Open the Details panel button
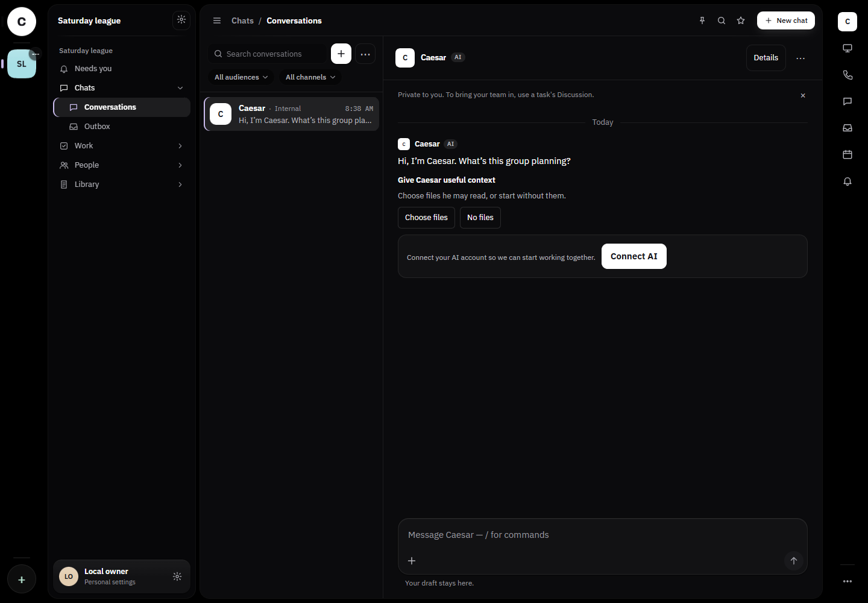The height and width of the screenshot is (603, 868). click(x=766, y=58)
